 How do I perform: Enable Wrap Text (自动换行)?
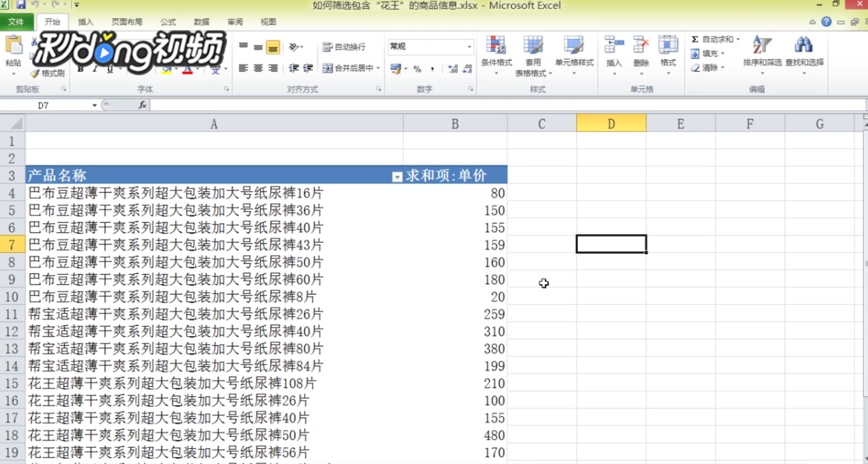tap(344, 47)
